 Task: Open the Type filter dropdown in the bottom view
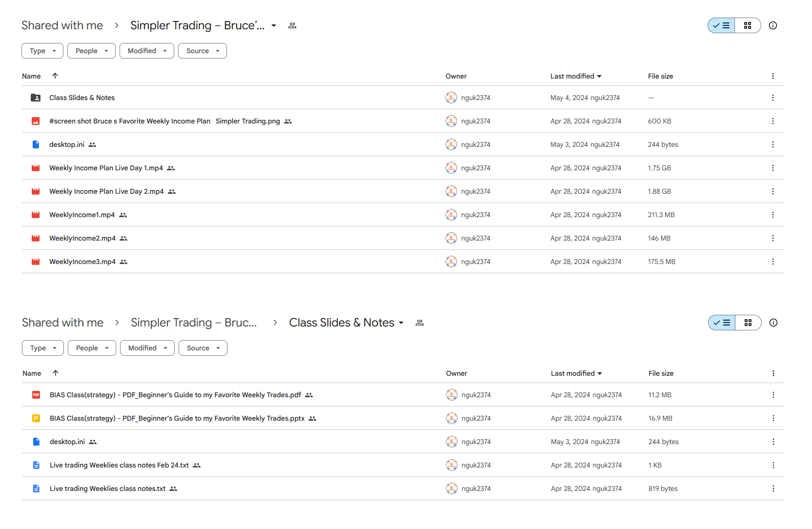click(x=43, y=348)
